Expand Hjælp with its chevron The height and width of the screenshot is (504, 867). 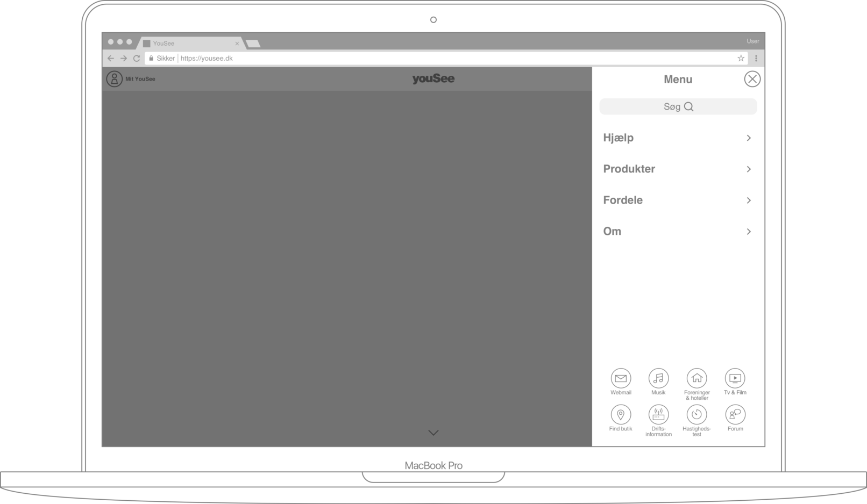[749, 138]
